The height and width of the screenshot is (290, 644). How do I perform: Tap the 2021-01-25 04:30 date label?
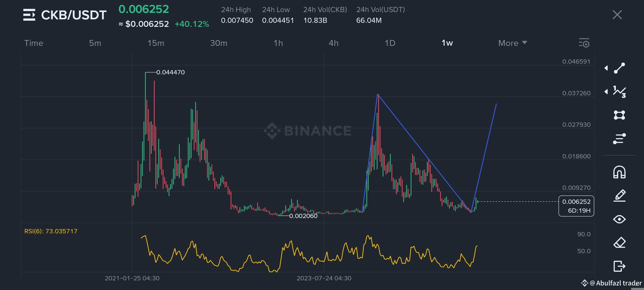pos(132,278)
